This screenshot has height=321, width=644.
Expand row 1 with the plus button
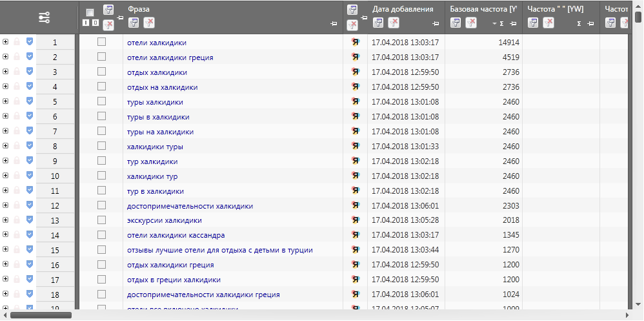pyautogui.click(x=6, y=42)
